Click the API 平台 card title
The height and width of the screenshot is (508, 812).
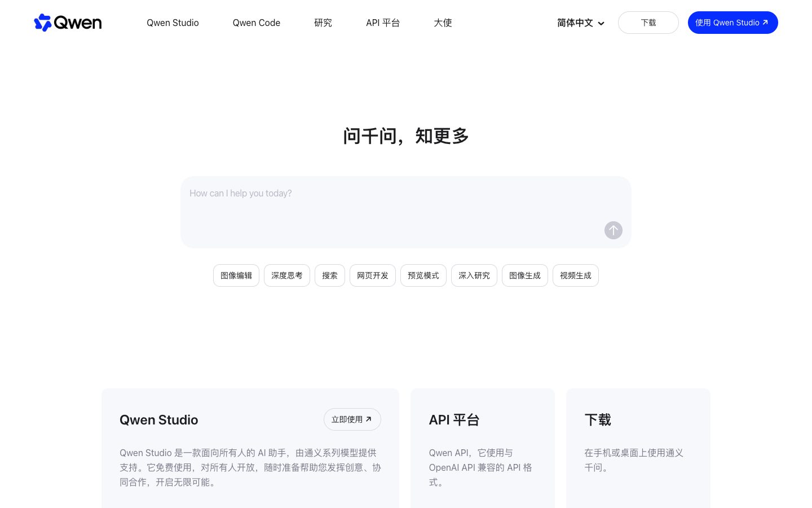pos(454,420)
